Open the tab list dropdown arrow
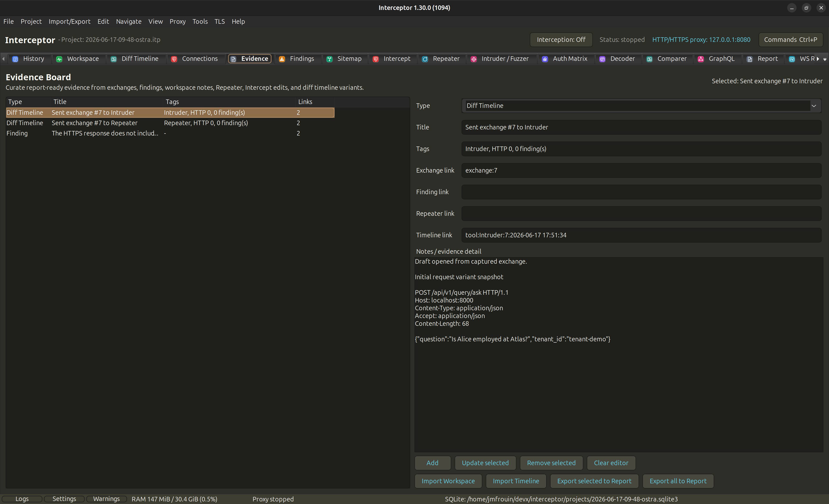Screen dimensions: 829x504 point(825,59)
